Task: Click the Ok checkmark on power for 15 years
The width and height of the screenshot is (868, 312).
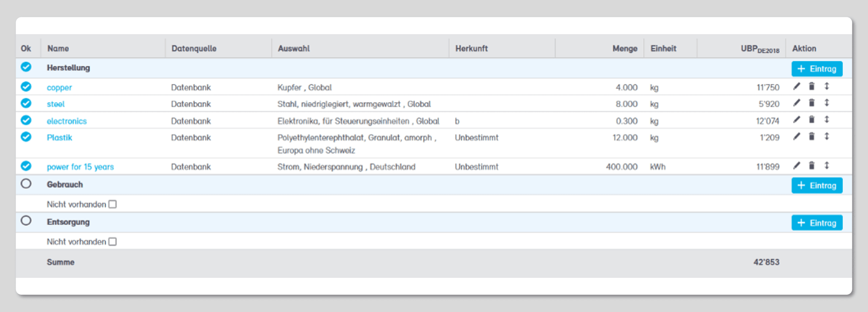Action: click(x=26, y=166)
